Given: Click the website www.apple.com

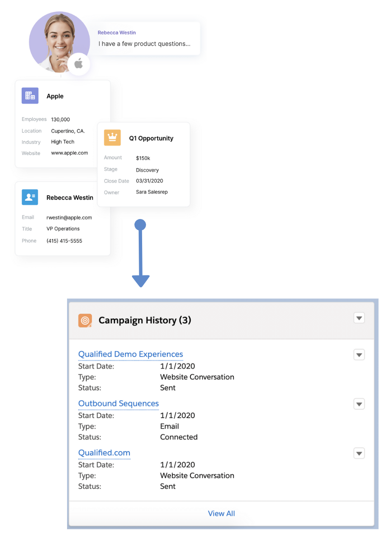Looking at the screenshot, I should 70,153.
